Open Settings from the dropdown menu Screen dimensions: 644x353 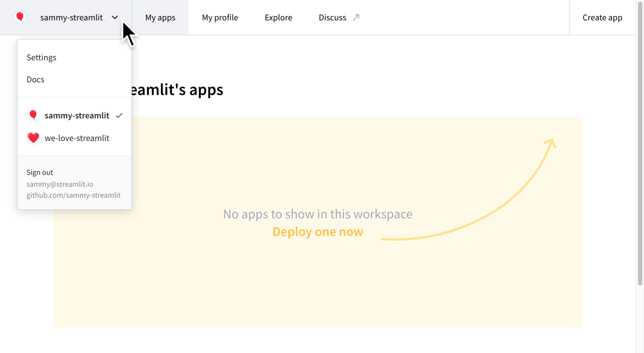coord(41,57)
